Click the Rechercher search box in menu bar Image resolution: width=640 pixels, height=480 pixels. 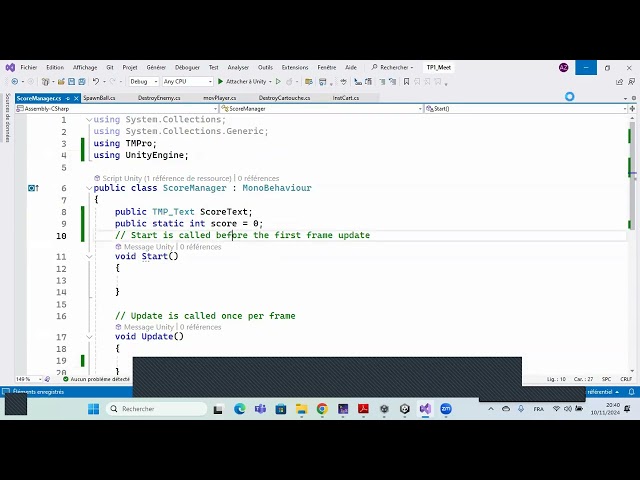tap(393, 67)
